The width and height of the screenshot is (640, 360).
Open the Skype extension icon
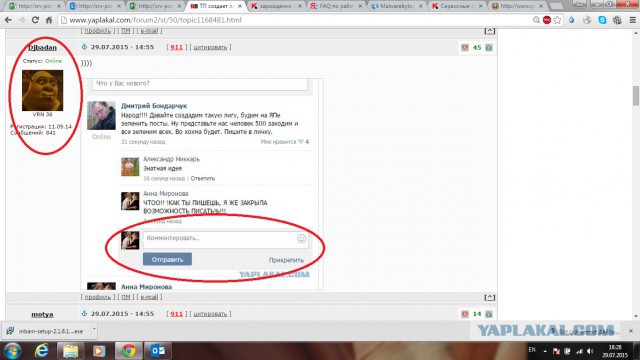point(602,20)
